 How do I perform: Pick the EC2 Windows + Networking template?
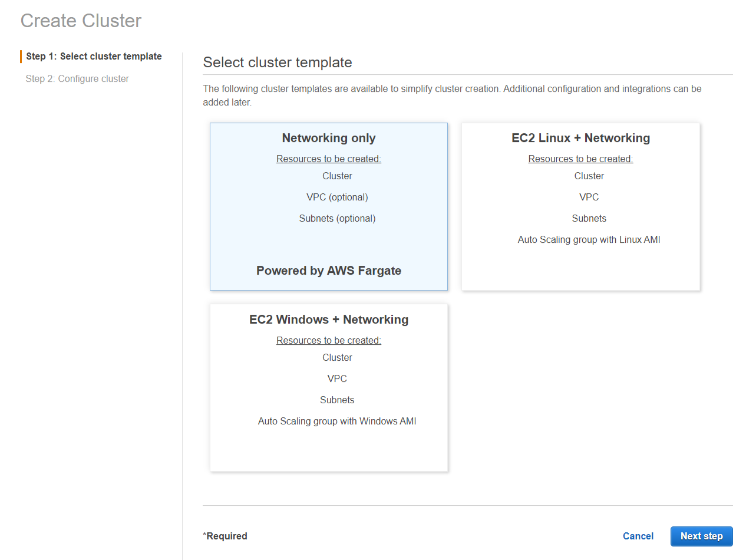pos(329,387)
